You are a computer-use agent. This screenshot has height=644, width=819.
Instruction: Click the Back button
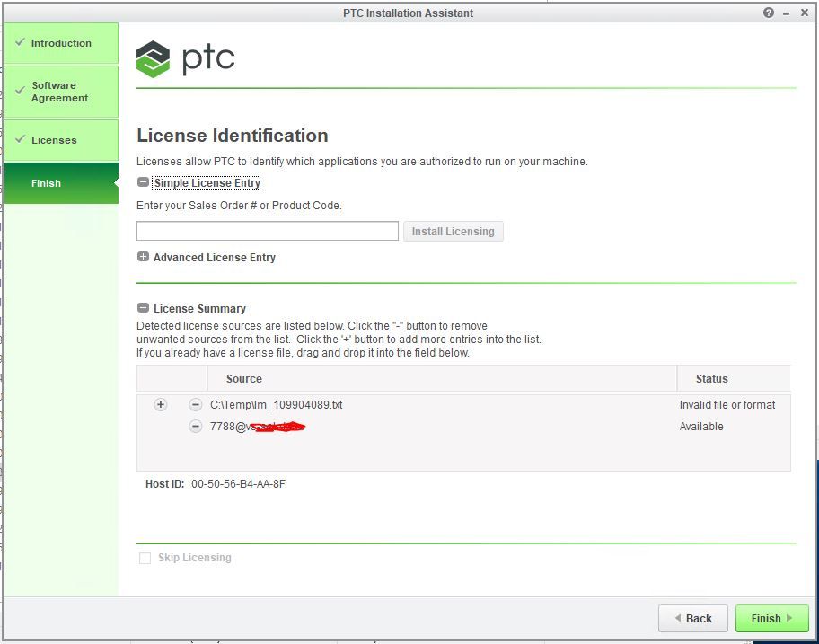(x=693, y=619)
